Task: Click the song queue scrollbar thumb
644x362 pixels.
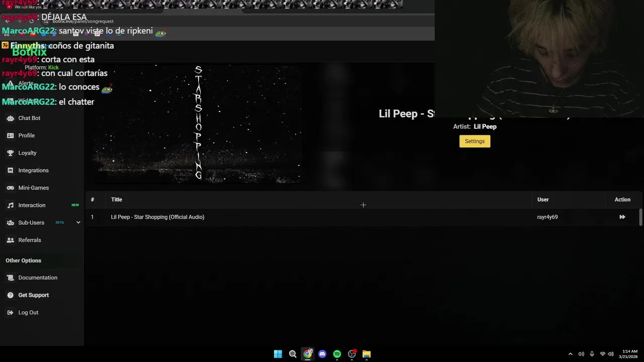Action: (640, 217)
